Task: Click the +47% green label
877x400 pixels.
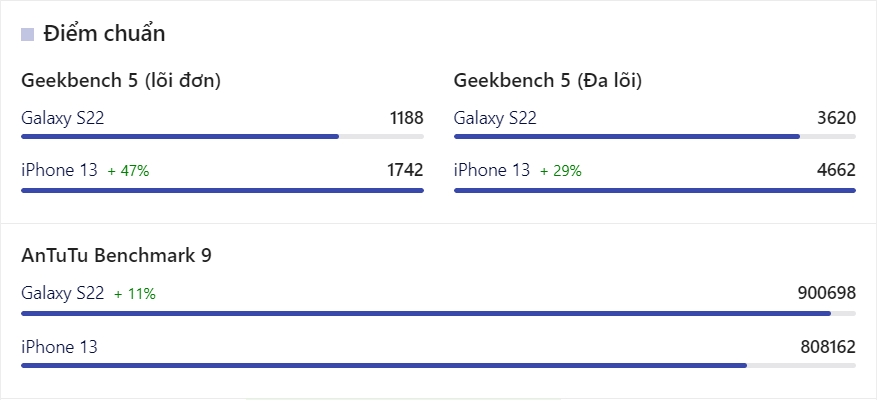Action: pos(129,171)
